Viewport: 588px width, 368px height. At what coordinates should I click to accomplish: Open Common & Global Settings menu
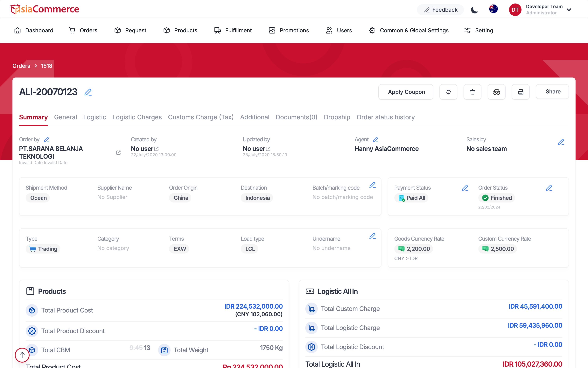[409, 30]
